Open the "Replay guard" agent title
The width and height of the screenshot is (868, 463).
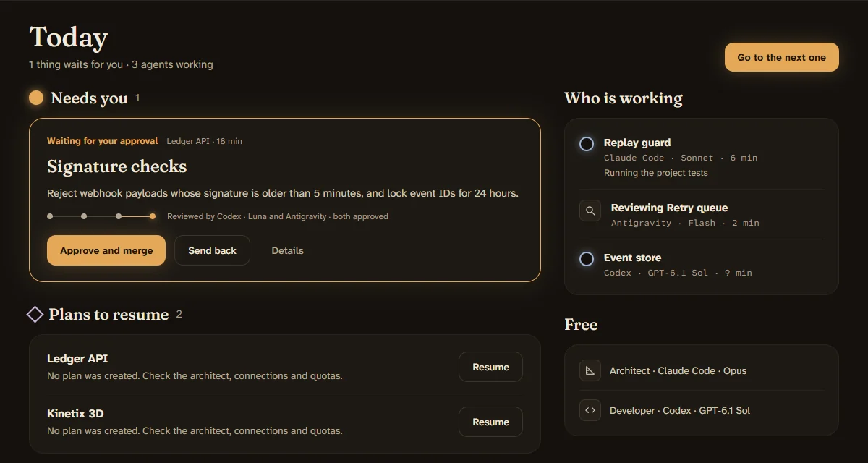tap(637, 143)
